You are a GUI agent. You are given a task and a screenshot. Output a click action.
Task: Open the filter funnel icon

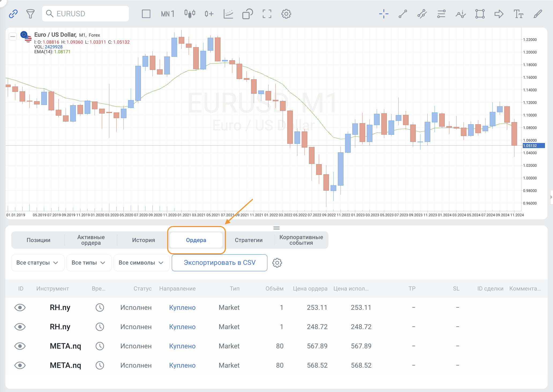30,14
